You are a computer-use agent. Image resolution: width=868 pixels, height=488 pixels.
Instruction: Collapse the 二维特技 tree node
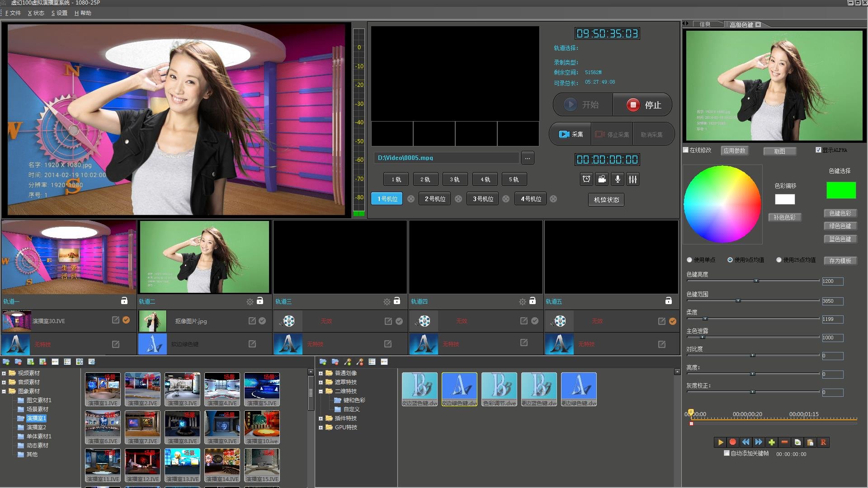pyautogui.click(x=321, y=391)
